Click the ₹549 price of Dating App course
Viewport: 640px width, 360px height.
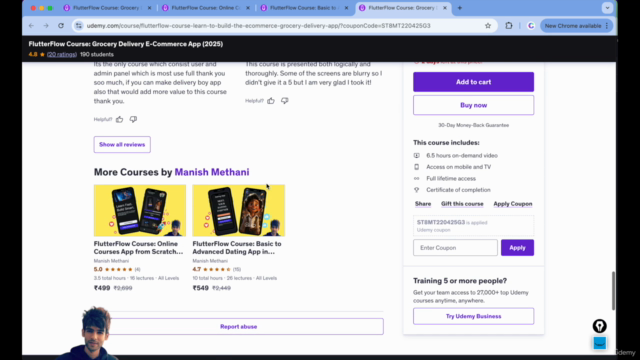click(201, 288)
